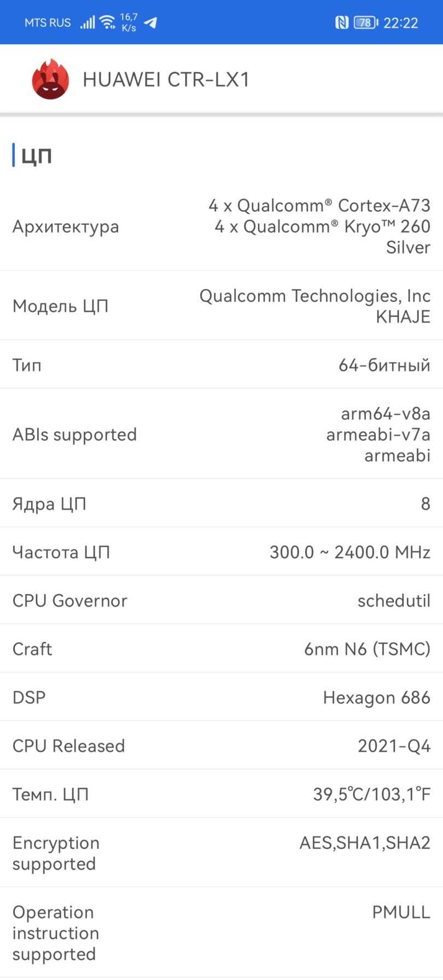Tap the Craft 6nm N6 row

(x=221, y=649)
